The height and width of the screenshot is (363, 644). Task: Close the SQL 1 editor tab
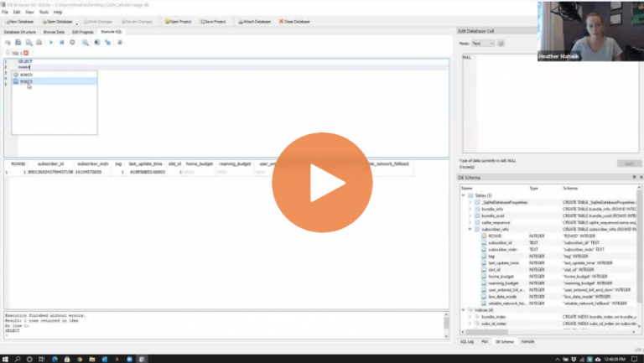tap(26, 53)
